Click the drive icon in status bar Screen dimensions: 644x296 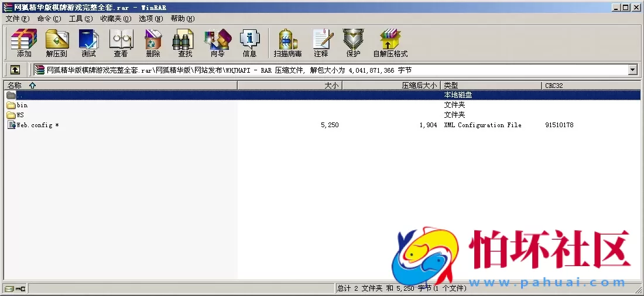(x=9, y=289)
